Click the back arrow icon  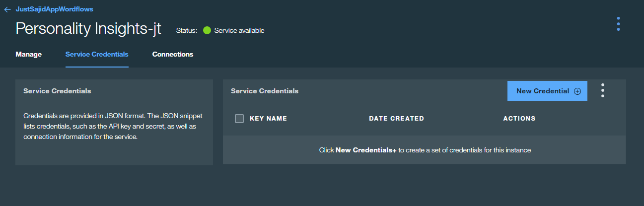click(x=7, y=9)
